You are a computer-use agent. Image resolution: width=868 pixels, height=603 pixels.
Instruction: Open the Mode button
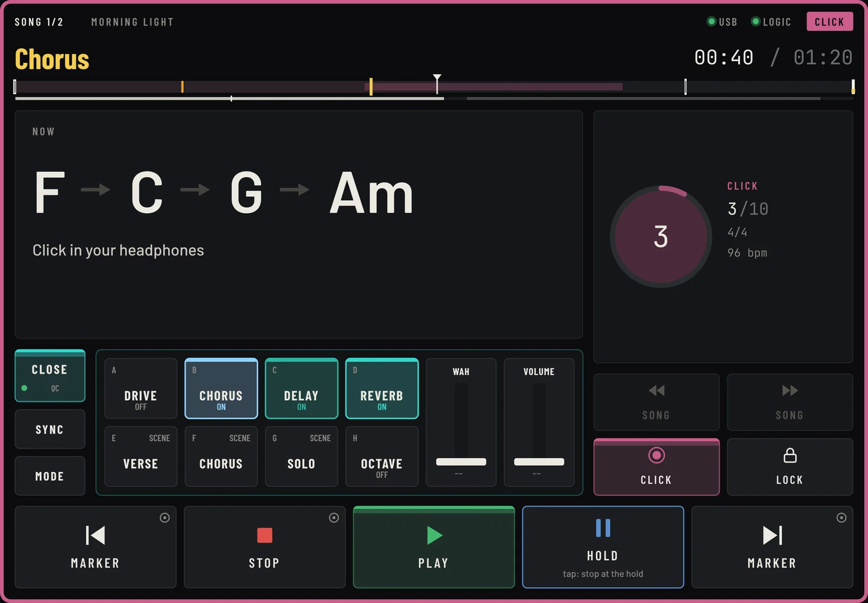point(50,476)
